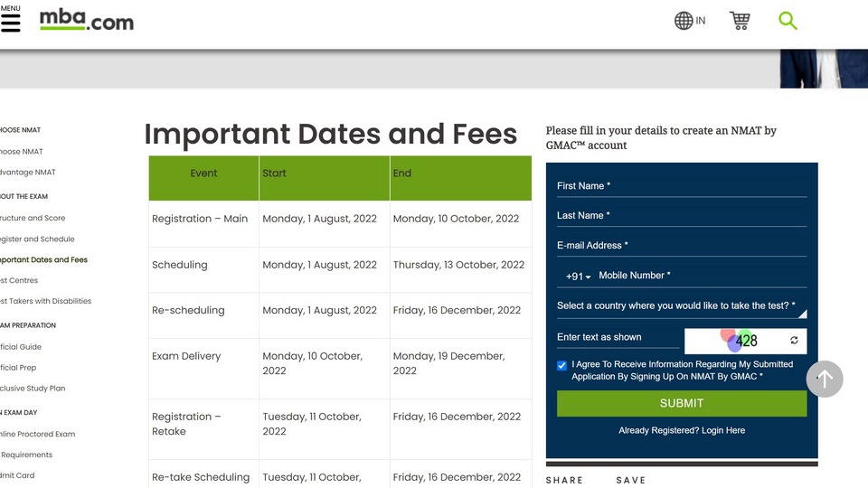Image resolution: width=868 pixels, height=488 pixels.
Task: Click the green search magnifier icon
Action: [788, 21]
